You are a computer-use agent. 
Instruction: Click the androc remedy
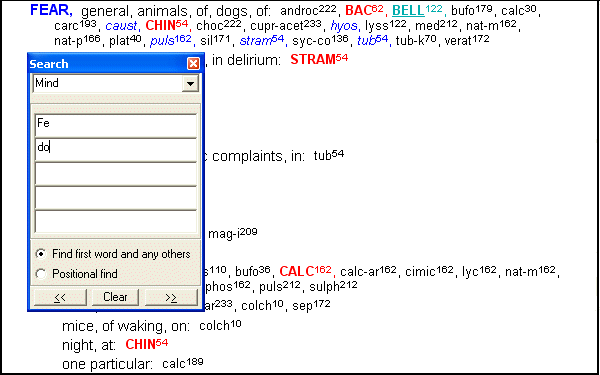click(x=308, y=10)
